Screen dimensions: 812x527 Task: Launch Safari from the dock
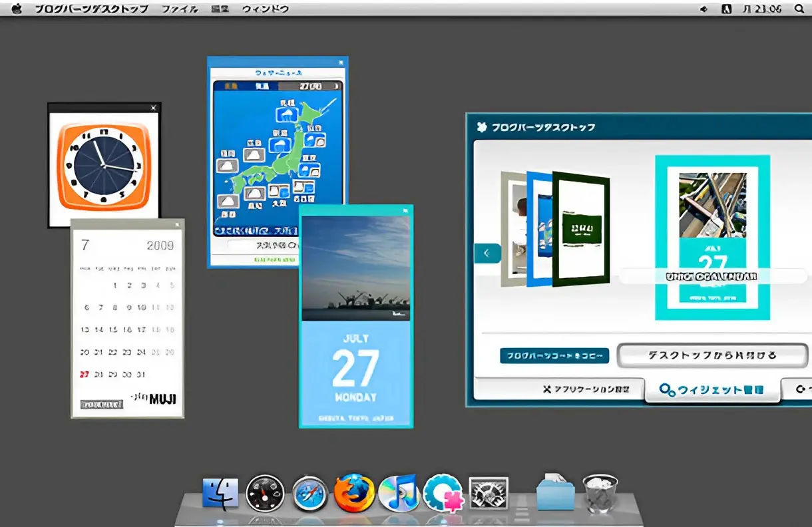pyautogui.click(x=309, y=494)
